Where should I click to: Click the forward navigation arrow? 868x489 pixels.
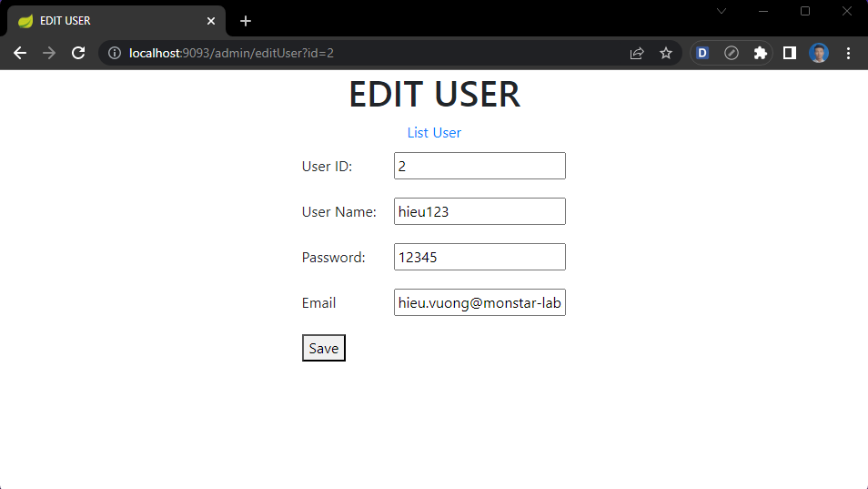49,53
